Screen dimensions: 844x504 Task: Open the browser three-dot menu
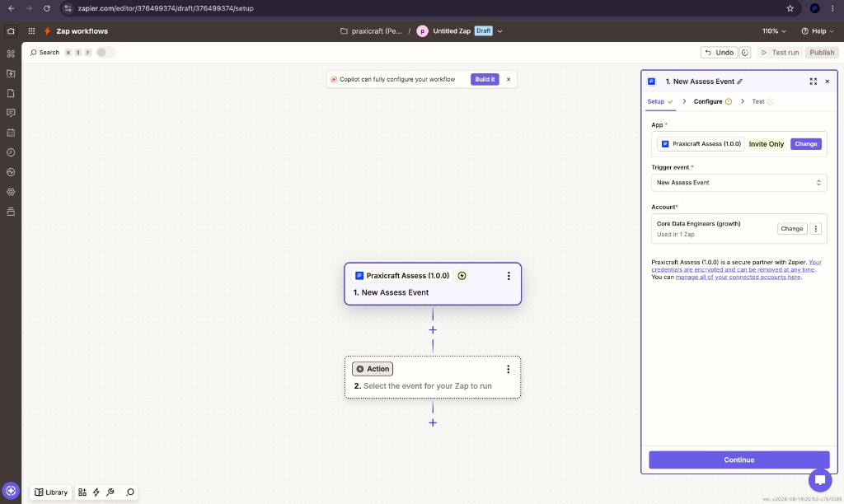click(x=832, y=8)
